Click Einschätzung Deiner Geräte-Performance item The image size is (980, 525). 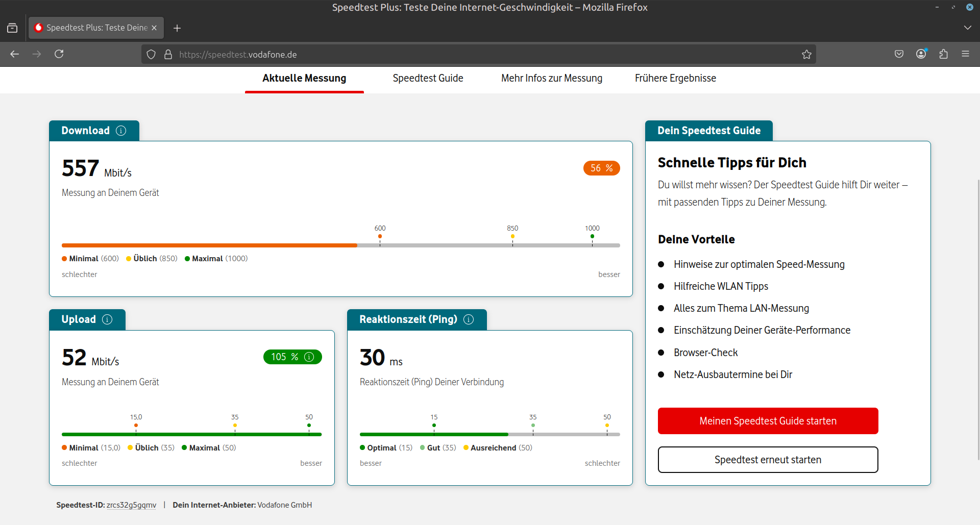762,330
